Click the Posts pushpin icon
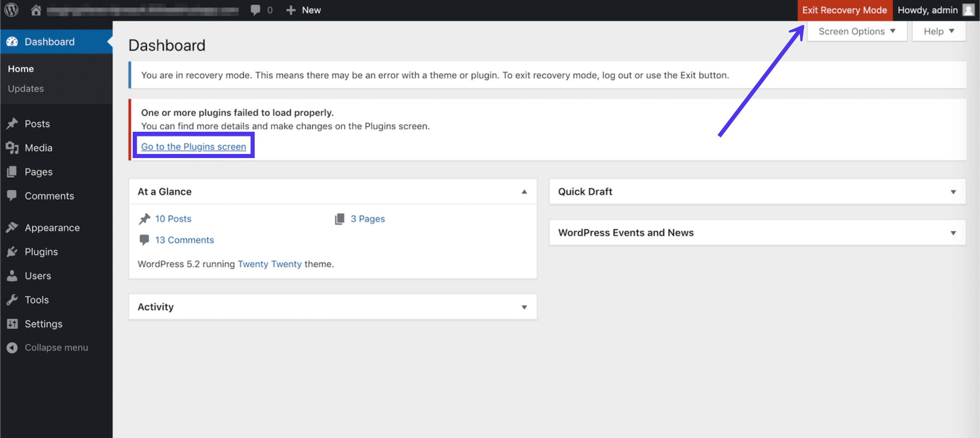 12,123
